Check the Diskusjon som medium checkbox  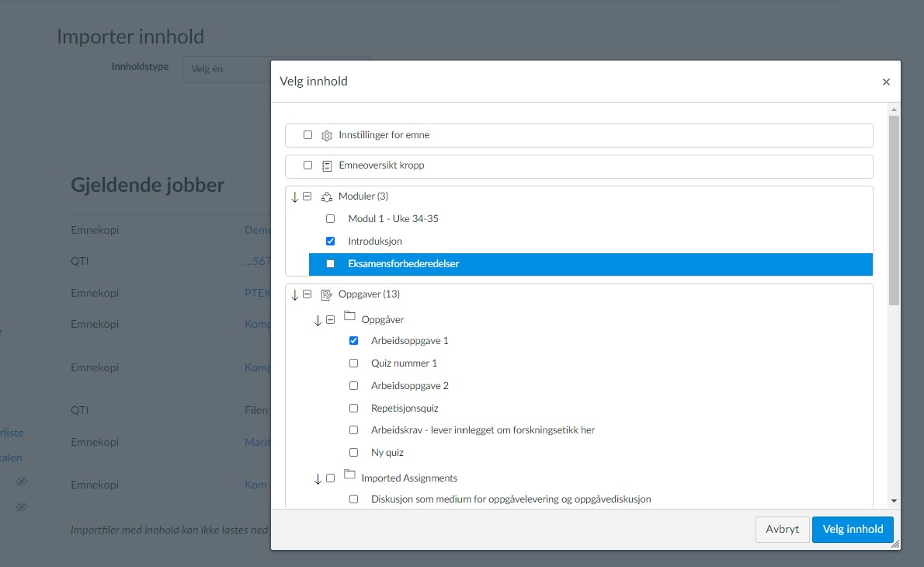(353, 499)
